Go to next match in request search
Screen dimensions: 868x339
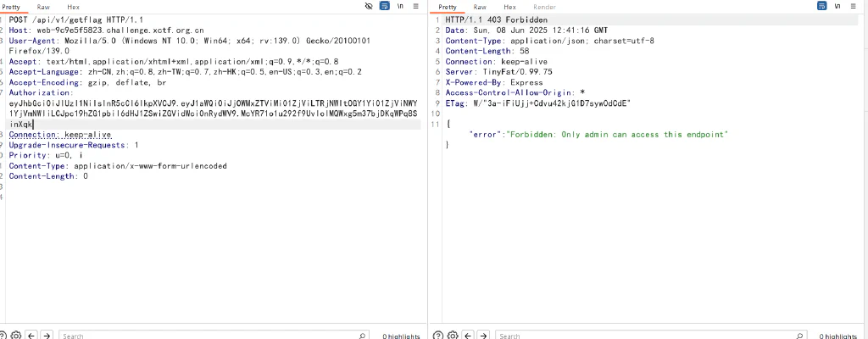[47, 335]
